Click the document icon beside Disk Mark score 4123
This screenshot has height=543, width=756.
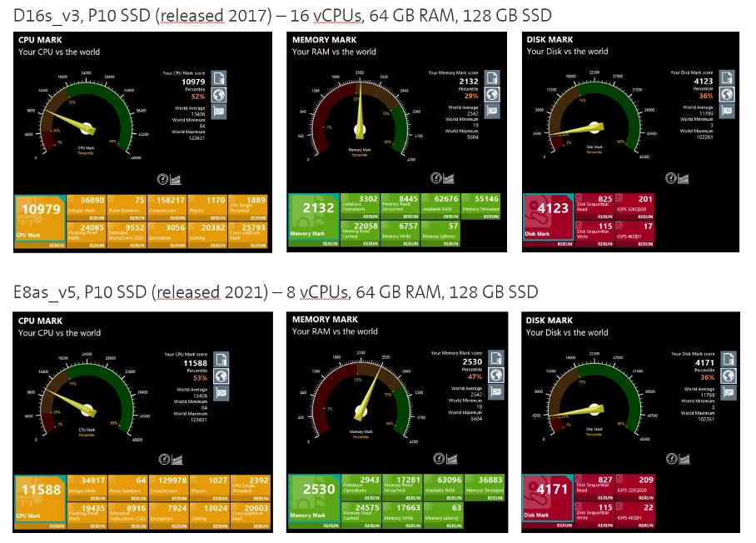tap(727, 77)
